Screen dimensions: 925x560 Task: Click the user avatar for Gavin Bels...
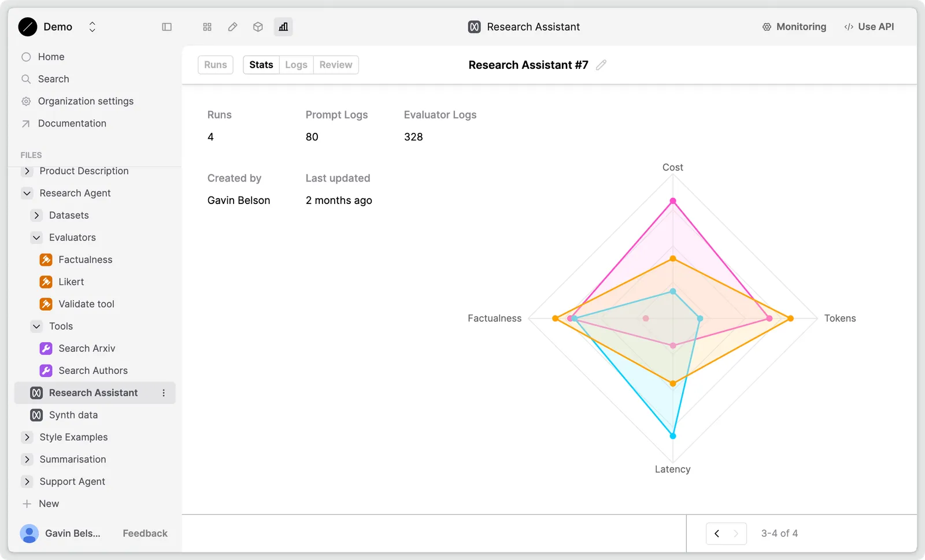[29, 533]
